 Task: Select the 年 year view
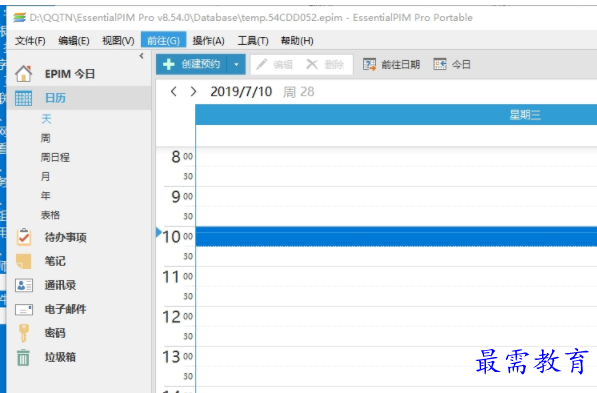pyautogui.click(x=46, y=195)
